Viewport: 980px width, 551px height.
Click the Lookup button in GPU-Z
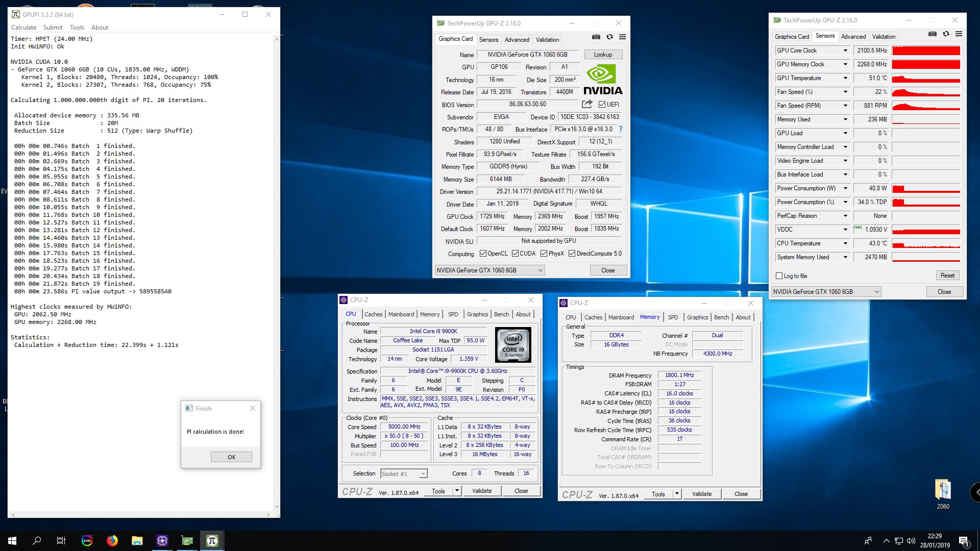tap(603, 55)
